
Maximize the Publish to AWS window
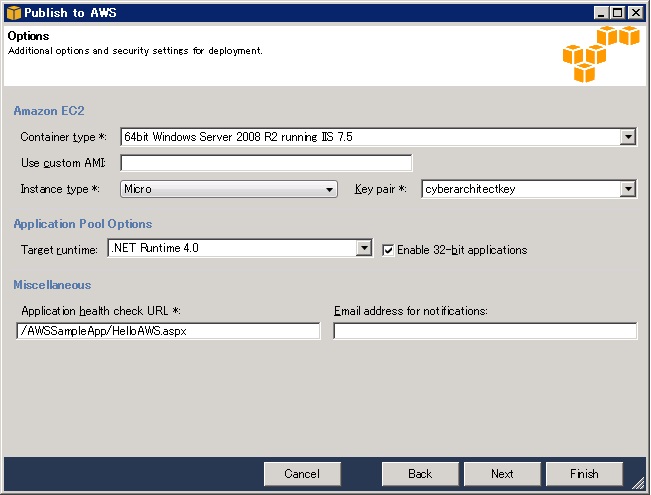point(618,13)
